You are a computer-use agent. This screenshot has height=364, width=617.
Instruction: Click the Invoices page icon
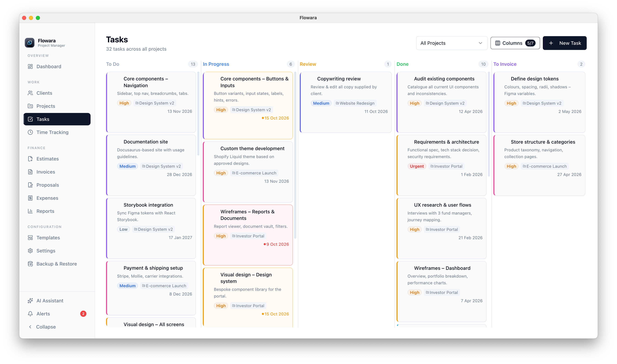tap(30, 172)
